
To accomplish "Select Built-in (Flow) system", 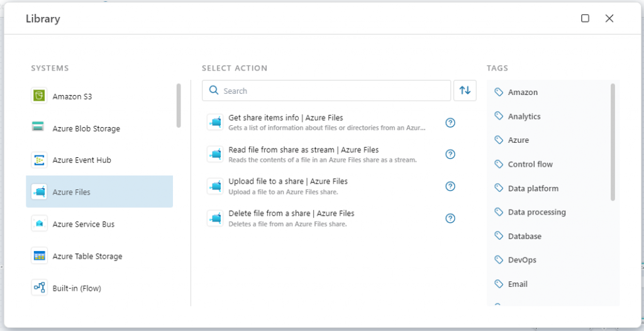I will pos(99,288).
